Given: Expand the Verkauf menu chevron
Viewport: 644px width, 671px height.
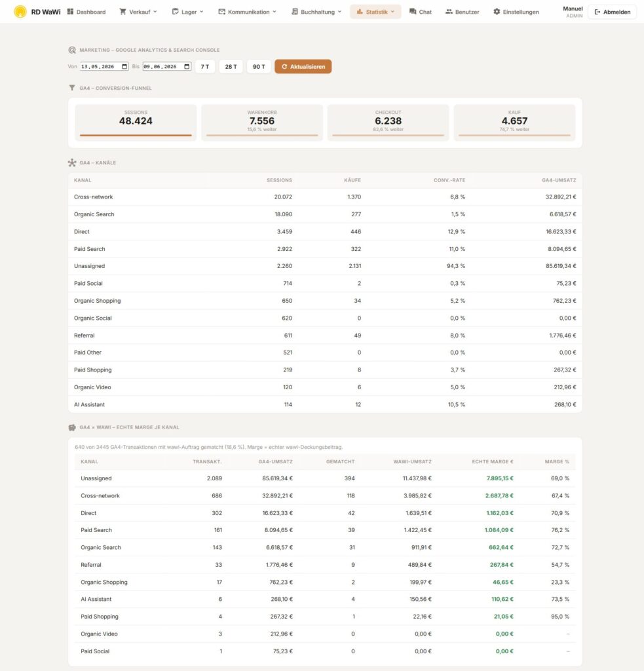Looking at the screenshot, I should click(155, 12).
